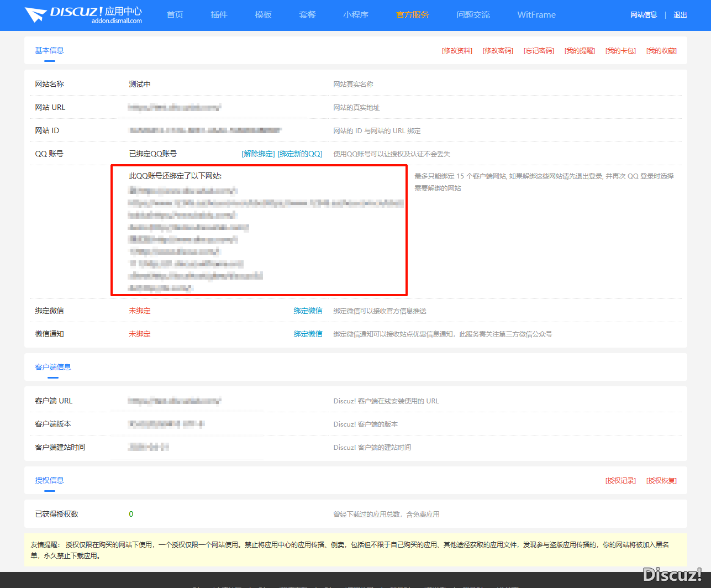Open the 小程序 page

point(356,15)
